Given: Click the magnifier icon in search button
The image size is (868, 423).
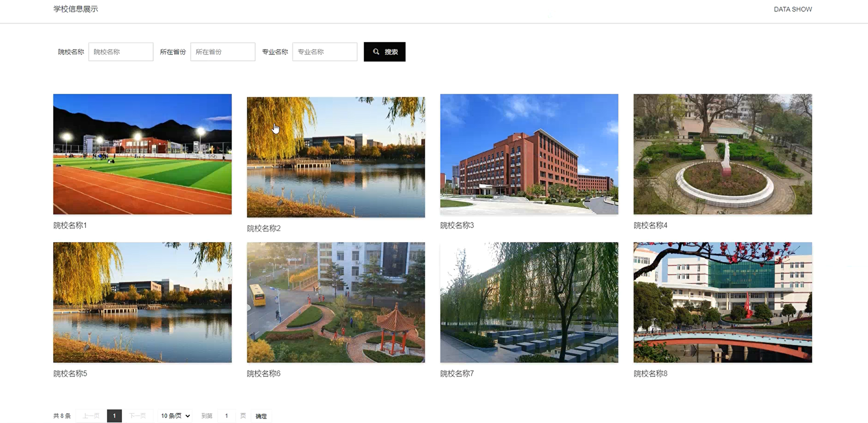Looking at the screenshot, I should click(376, 51).
